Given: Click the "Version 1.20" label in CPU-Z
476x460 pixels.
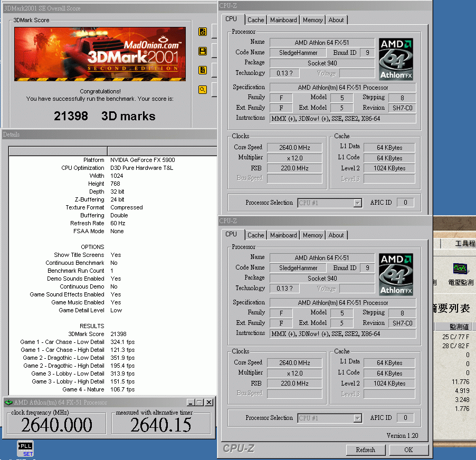Looking at the screenshot, I should [x=402, y=436].
